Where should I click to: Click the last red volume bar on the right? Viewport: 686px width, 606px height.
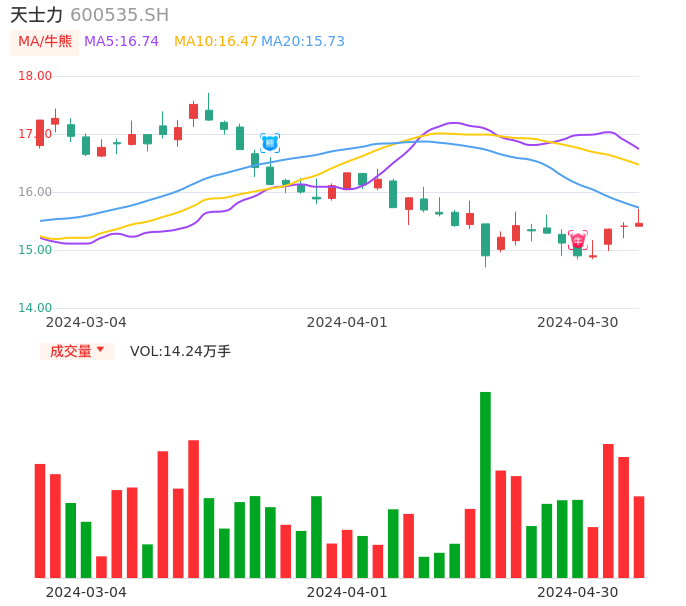click(x=639, y=537)
